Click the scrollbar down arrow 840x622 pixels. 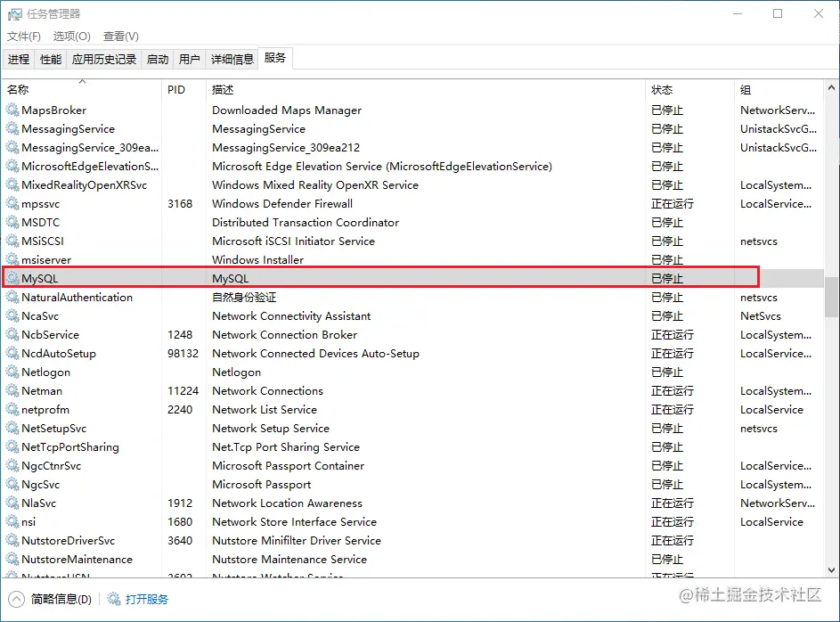pos(831,570)
